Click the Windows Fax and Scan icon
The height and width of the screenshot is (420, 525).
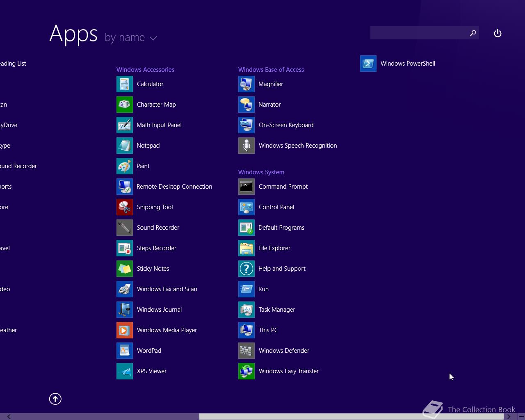click(x=125, y=289)
